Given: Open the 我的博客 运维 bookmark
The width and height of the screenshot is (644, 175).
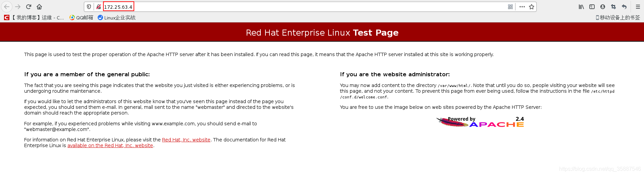Looking at the screenshot, I should pyautogui.click(x=34, y=17).
